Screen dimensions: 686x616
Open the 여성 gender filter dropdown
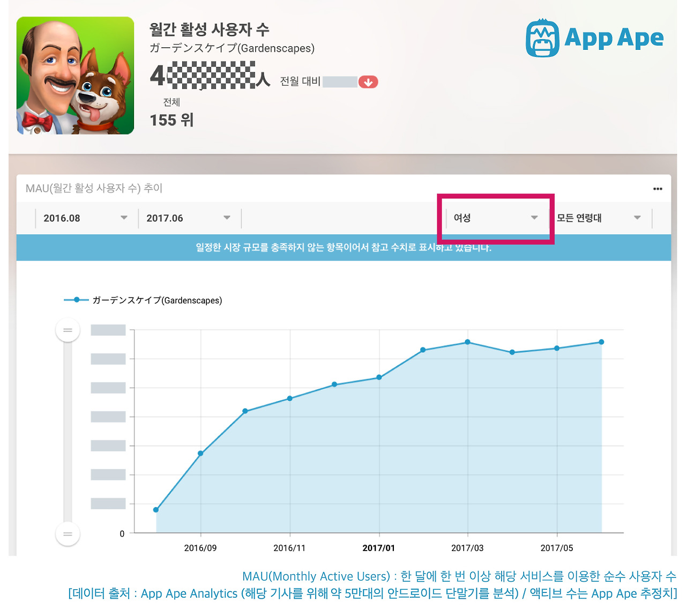(496, 218)
